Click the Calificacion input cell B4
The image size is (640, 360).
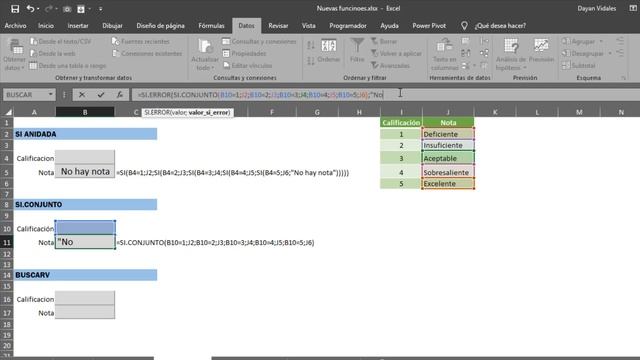click(85, 157)
